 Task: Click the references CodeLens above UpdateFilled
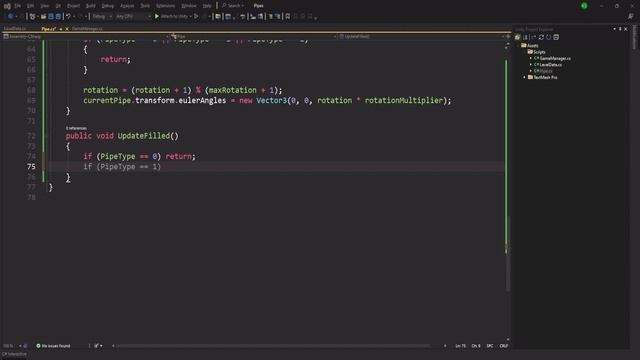pyautogui.click(x=76, y=128)
